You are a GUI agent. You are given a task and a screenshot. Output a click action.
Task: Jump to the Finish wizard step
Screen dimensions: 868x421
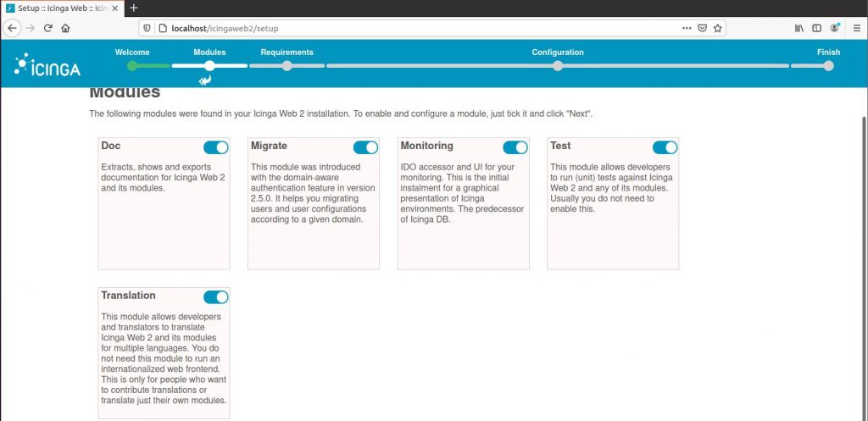tap(828, 52)
